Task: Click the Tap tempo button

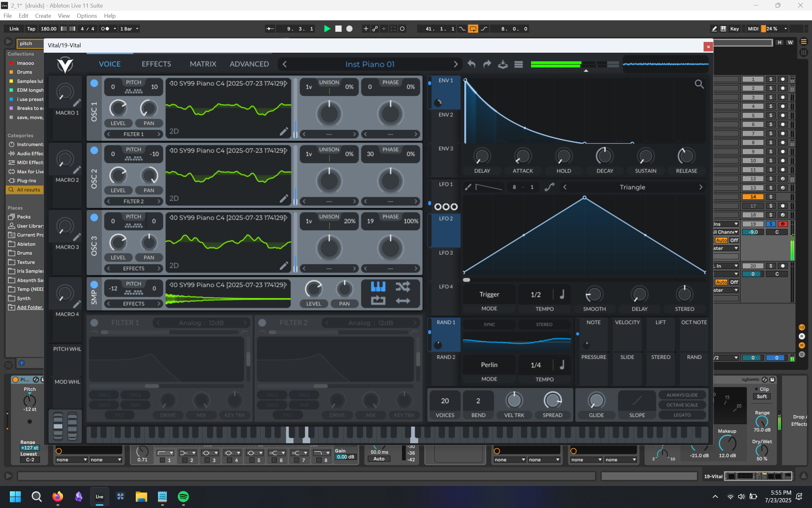Action: coord(31,29)
